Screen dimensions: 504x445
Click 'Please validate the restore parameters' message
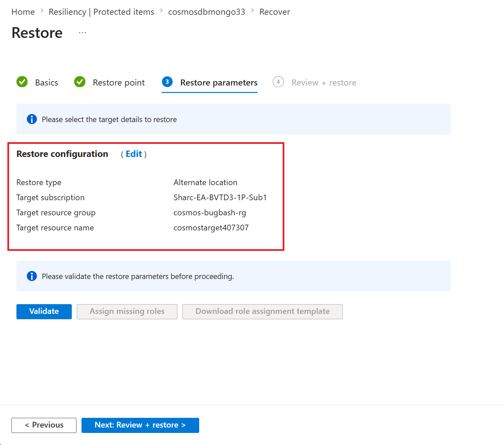click(x=138, y=276)
